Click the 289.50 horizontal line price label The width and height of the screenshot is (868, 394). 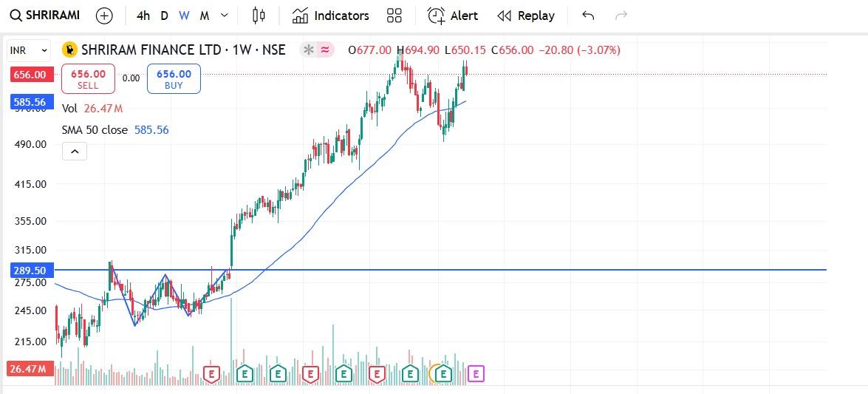click(x=30, y=271)
